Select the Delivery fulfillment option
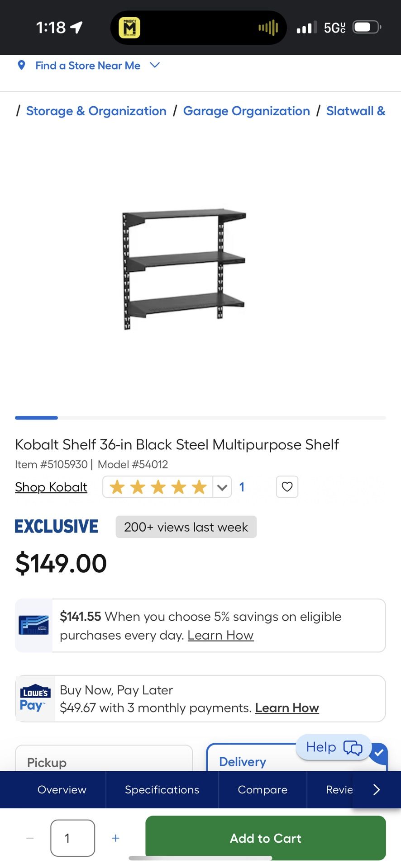This screenshot has width=401, height=868. point(242,762)
